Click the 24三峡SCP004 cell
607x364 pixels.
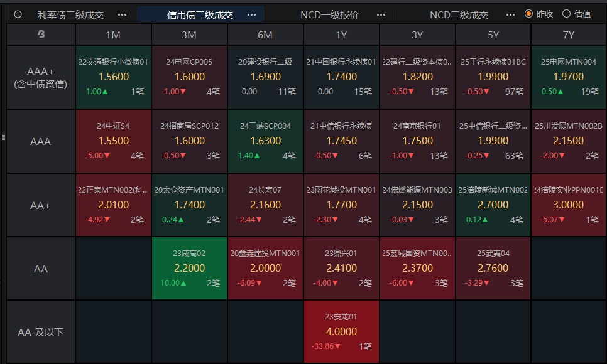pos(266,141)
